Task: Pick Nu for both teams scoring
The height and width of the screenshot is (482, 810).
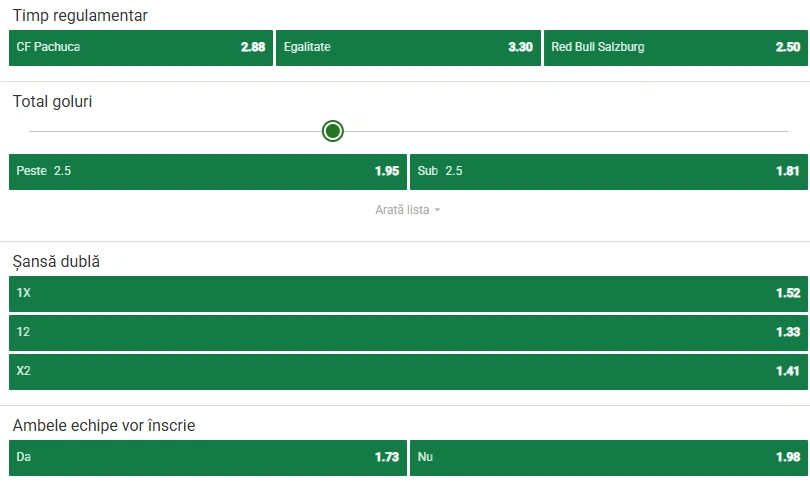Action: [x=609, y=458]
